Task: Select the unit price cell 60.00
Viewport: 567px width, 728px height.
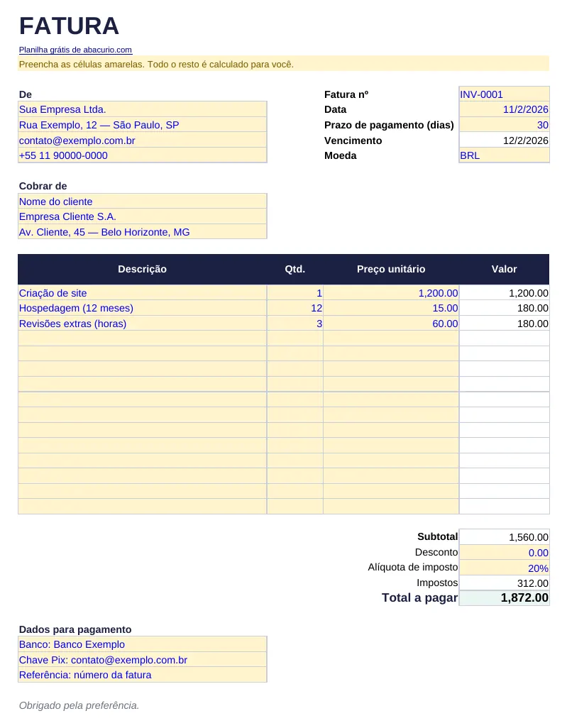Action: (391, 323)
